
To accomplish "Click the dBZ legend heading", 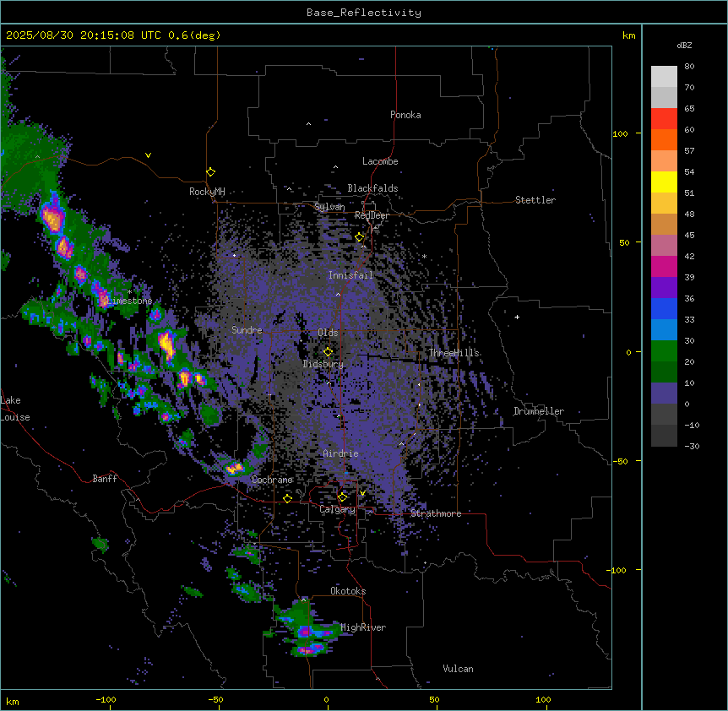I will [684, 45].
